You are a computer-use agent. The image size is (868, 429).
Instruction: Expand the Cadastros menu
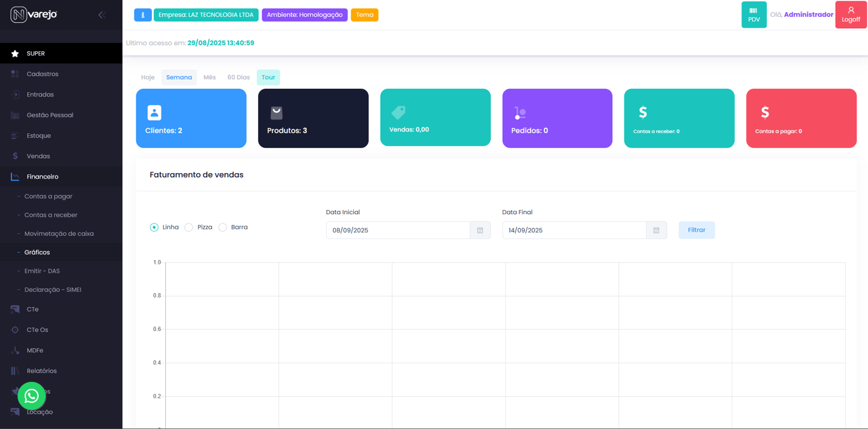point(61,74)
